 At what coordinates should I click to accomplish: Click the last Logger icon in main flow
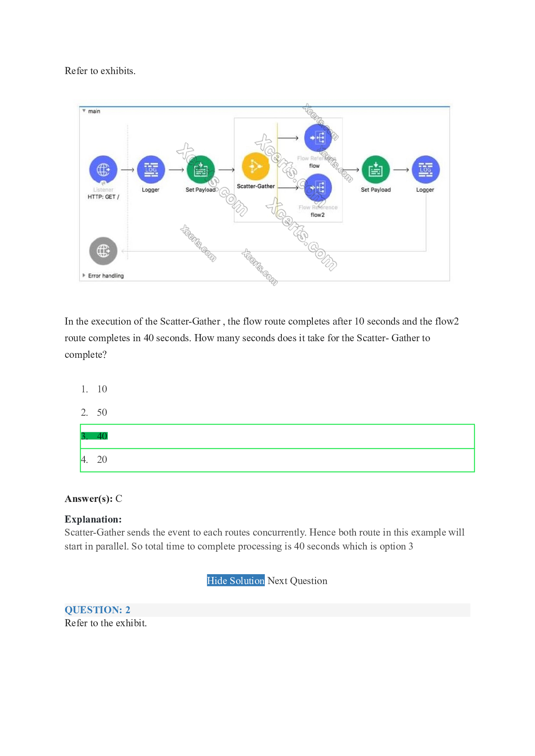point(425,169)
